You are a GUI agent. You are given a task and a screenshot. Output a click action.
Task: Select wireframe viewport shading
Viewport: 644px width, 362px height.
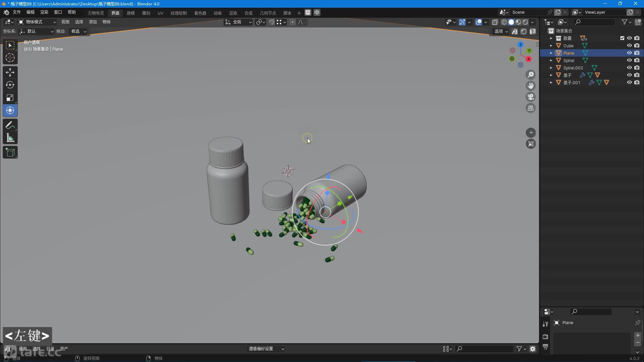(x=504, y=22)
